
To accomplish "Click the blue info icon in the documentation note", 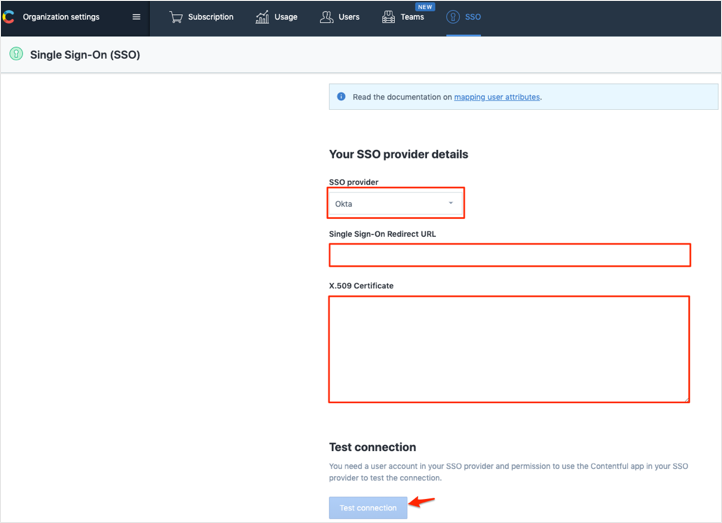I will click(x=341, y=97).
